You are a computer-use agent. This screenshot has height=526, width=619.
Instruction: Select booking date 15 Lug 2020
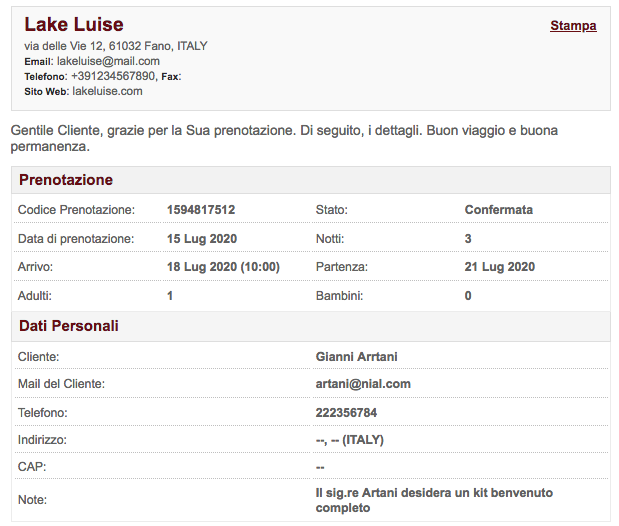[x=202, y=239]
